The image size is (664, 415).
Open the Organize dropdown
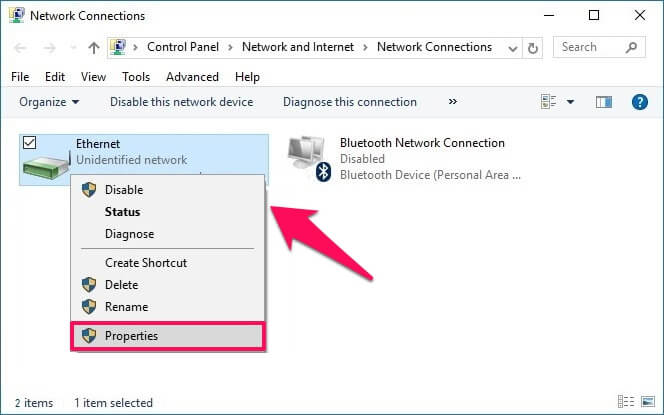pyautogui.click(x=49, y=102)
